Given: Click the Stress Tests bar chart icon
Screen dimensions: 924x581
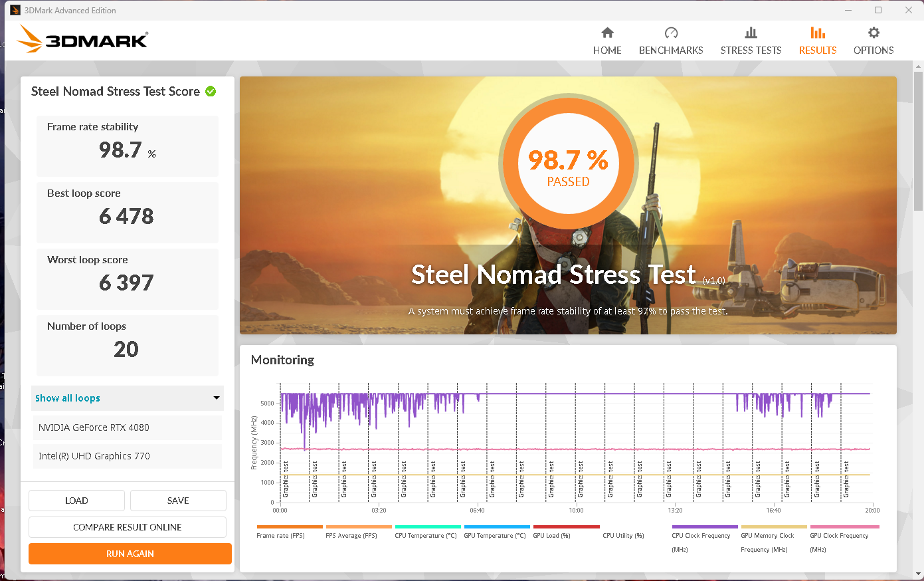Looking at the screenshot, I should [751, 33].
